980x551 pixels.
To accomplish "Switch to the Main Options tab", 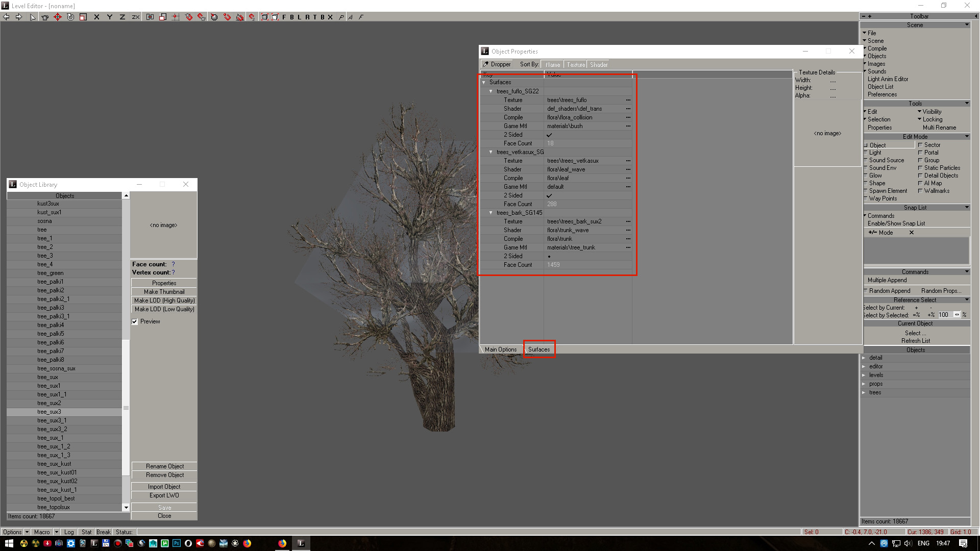I will tap(500, 349).
